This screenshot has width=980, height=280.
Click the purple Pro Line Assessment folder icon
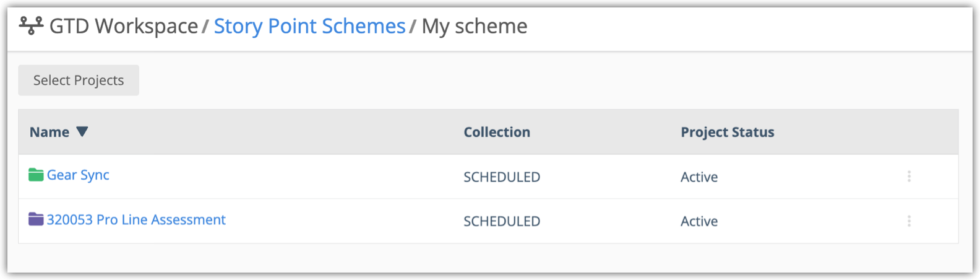36,219
